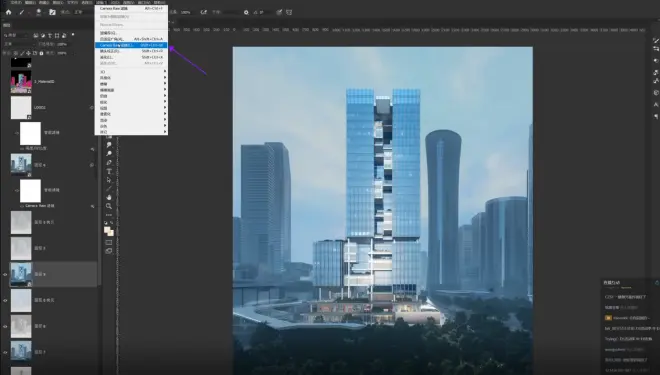
Task: Click the Home icon in options bar
Action: (x=8, y=12)
